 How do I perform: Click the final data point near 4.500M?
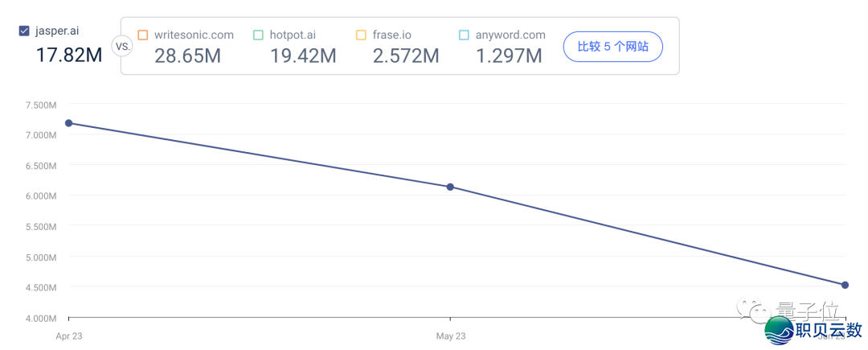point(845,285)
